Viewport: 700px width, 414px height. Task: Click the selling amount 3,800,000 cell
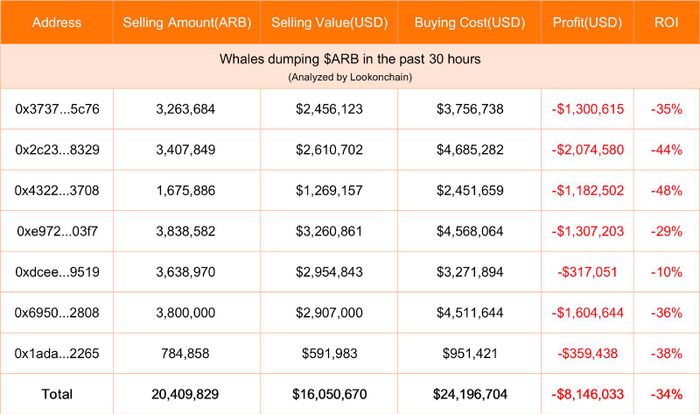tap(186, 313)
